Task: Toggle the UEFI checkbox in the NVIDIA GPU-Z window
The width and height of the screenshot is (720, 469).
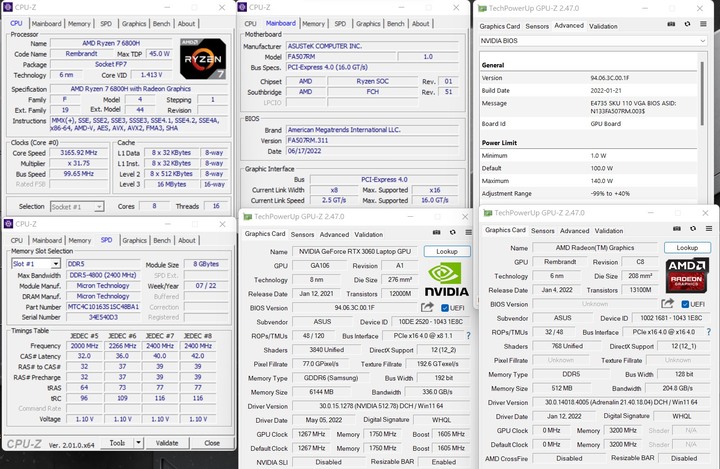Action: [x=444, y=308]
